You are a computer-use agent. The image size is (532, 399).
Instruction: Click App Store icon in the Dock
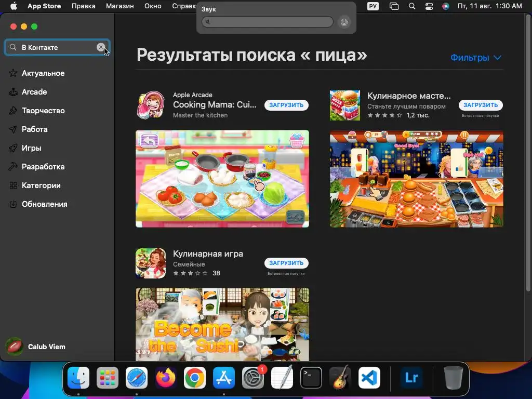click(x=223, y=378)
